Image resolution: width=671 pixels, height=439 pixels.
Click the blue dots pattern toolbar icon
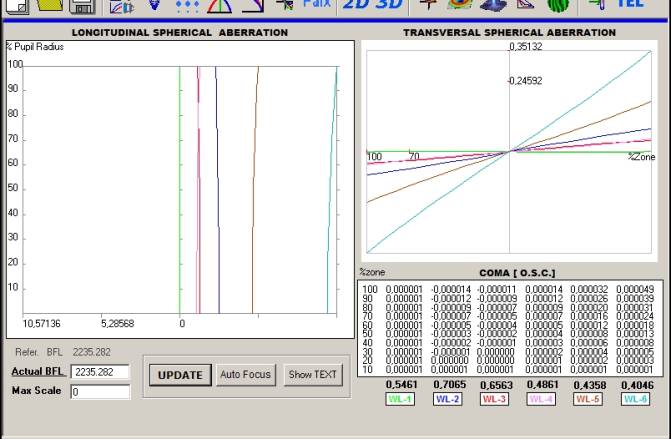coord(187,6)
